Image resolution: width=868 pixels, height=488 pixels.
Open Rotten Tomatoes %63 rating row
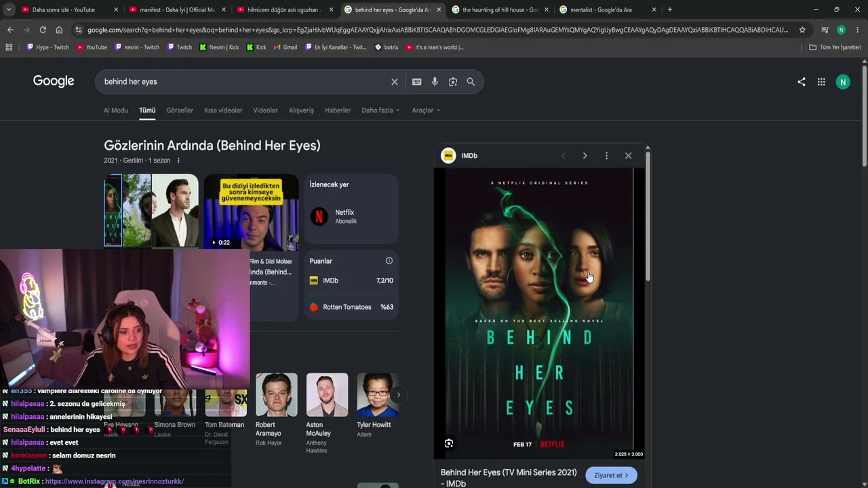[x=351, y=307]
